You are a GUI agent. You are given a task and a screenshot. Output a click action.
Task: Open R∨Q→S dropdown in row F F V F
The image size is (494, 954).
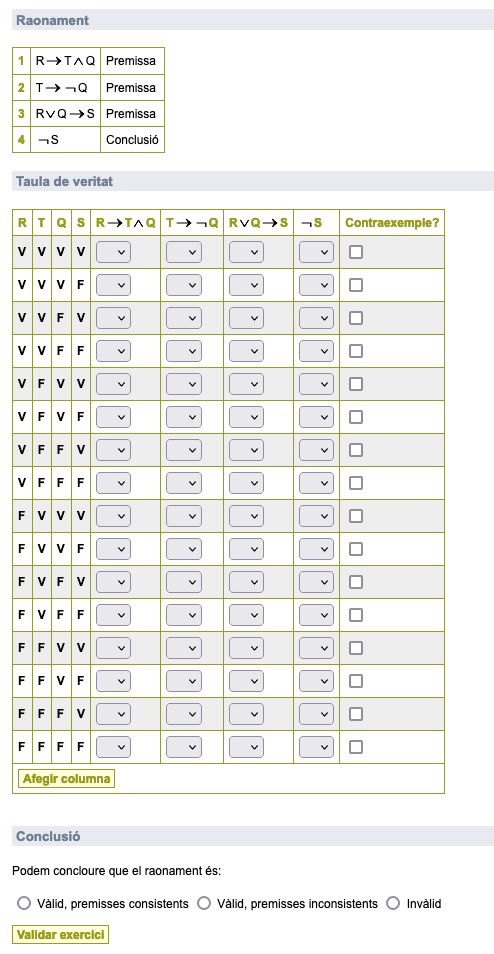click(x=246, y=681)
